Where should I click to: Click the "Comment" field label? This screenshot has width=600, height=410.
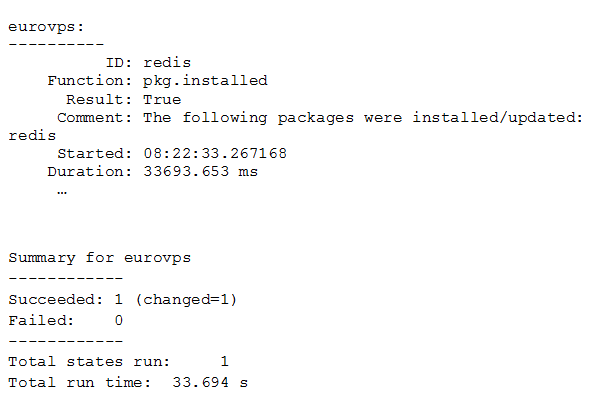[94, 118]
